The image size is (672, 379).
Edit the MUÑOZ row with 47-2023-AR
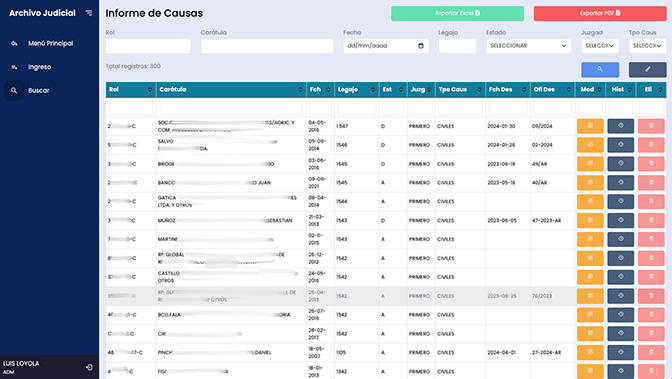click(x=590, y=220)
